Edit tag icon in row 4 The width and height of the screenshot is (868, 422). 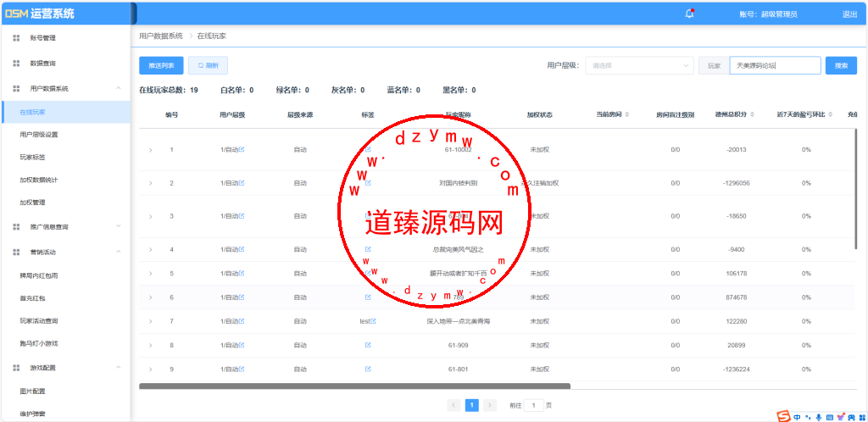tap(368, 249)
